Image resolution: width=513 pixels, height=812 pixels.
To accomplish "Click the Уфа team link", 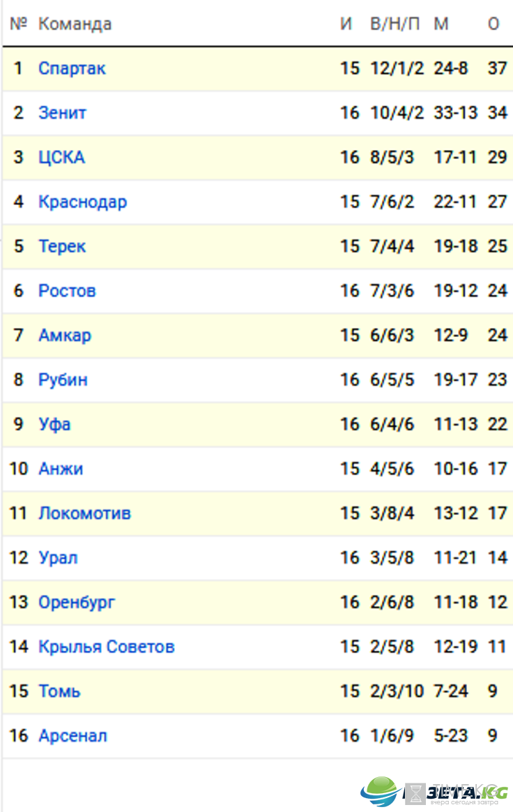I will pyautogui.click(x=54, y=425).
